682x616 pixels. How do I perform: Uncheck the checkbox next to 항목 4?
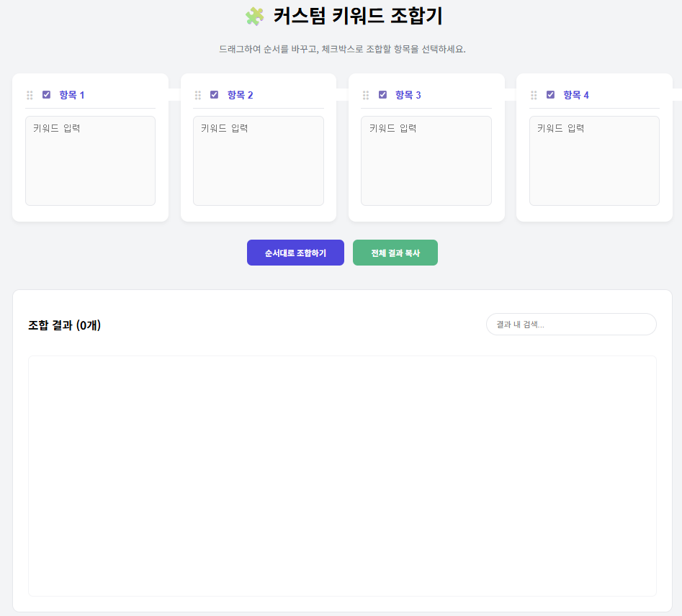click(x=550, y=94)
